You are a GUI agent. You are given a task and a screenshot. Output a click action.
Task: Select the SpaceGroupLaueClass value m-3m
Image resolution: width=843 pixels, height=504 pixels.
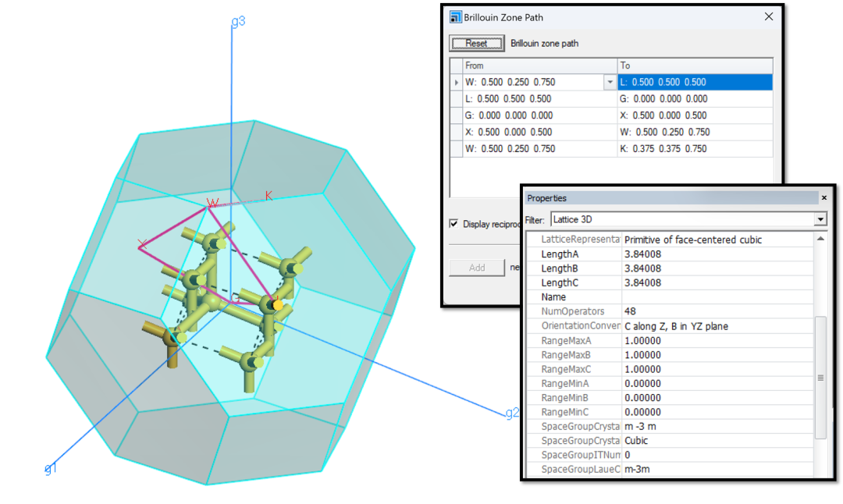[718, 469]
